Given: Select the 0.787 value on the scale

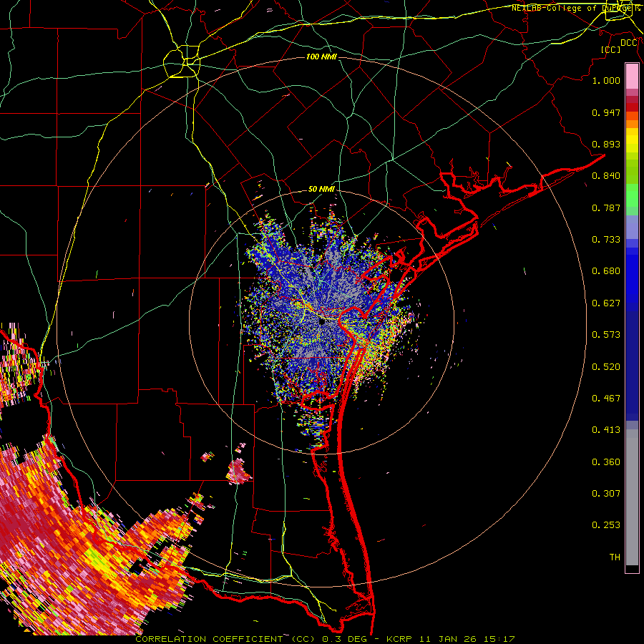Looking at the screenshot, I should click(x=606, y=208).
